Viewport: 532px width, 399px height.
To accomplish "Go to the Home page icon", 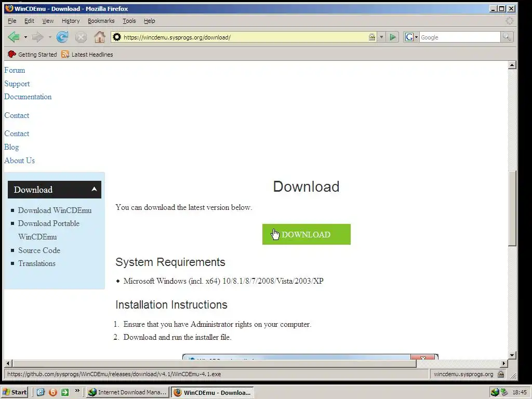I will 99,37.
